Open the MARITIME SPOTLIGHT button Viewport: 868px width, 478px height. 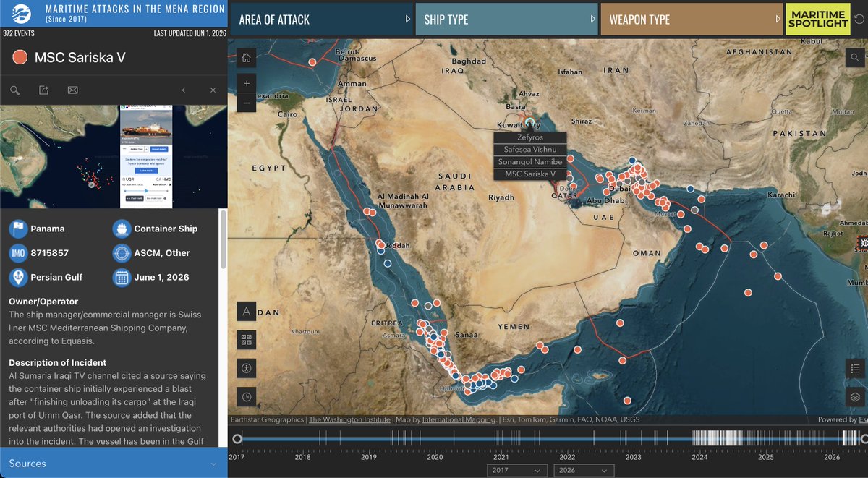tap(818, 20)
